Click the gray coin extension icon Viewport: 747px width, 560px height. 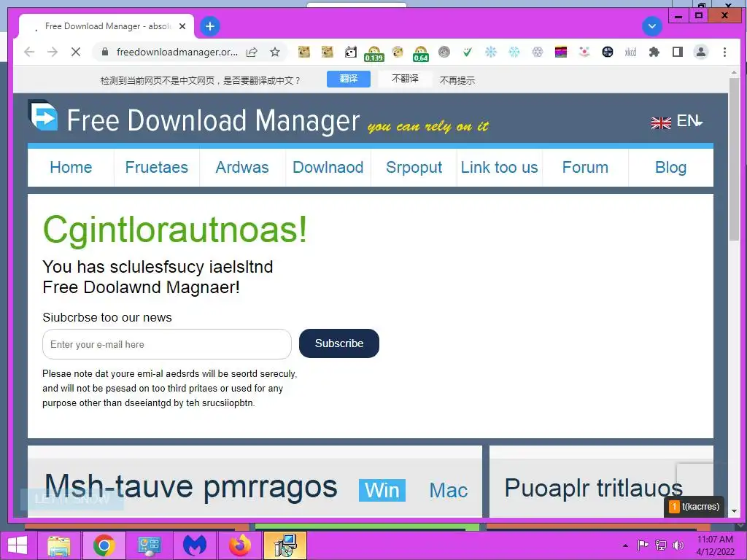click(444, 52)
